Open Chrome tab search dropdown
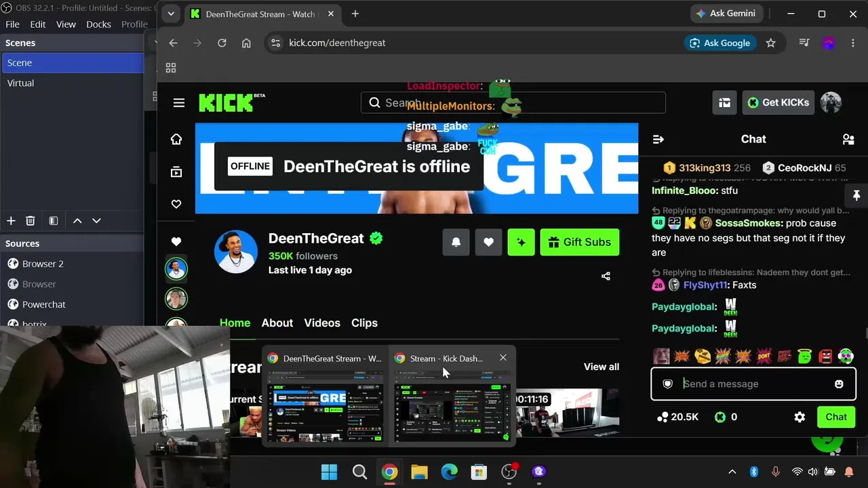Image resolution: width=868 pixels, height=488 pixels. tap(171, 14)
